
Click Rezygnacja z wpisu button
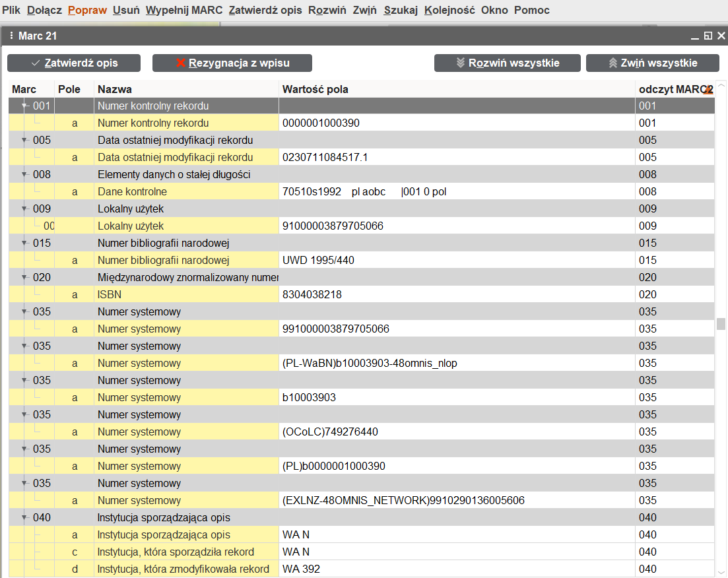(x=232, y=63)
